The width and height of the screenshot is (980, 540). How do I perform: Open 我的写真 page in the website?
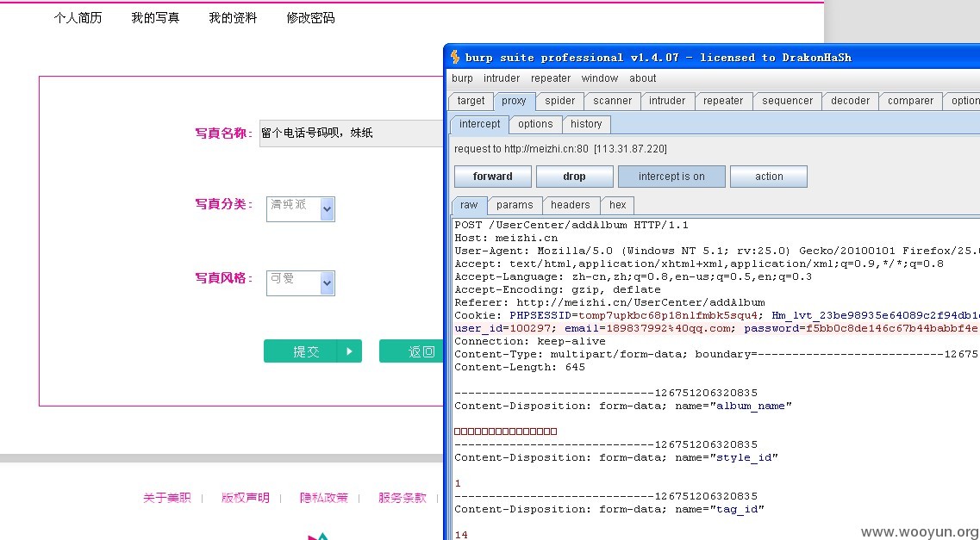point(155,18)
